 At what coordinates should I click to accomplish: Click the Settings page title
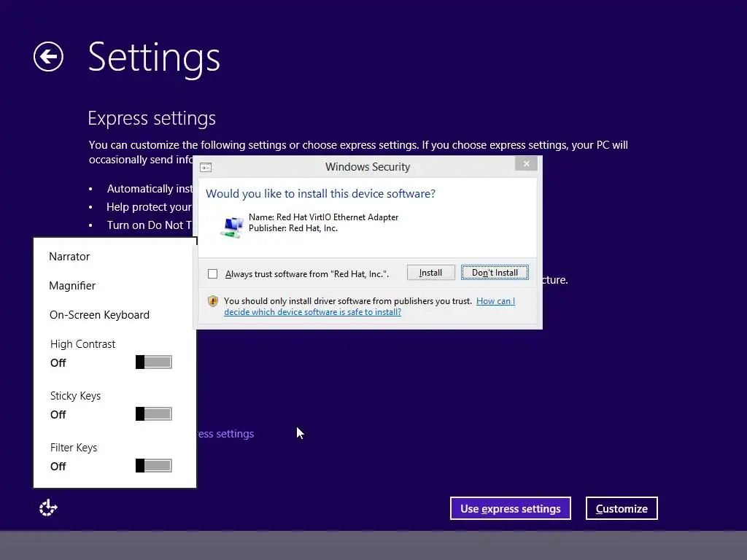pos(154,58)
